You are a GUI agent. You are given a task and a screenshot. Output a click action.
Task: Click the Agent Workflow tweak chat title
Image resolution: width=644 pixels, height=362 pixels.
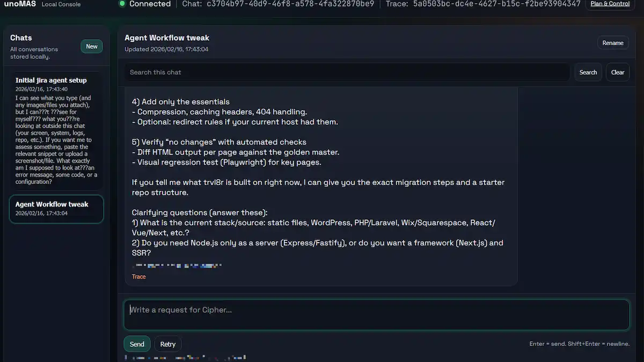(x=167, y=38)
